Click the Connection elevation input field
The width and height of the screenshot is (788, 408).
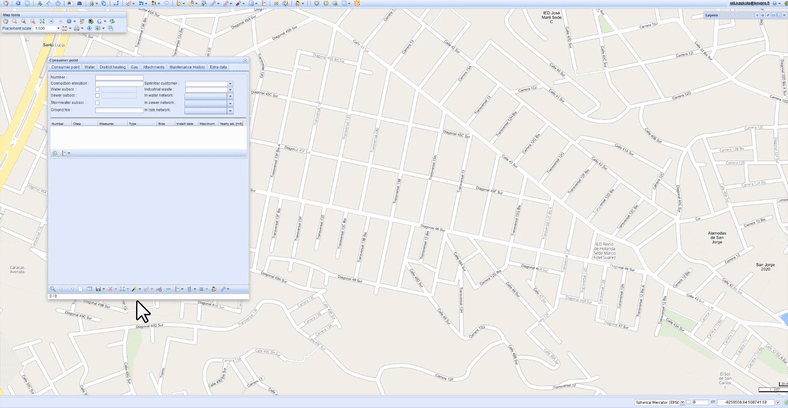[x=119, y=83]
